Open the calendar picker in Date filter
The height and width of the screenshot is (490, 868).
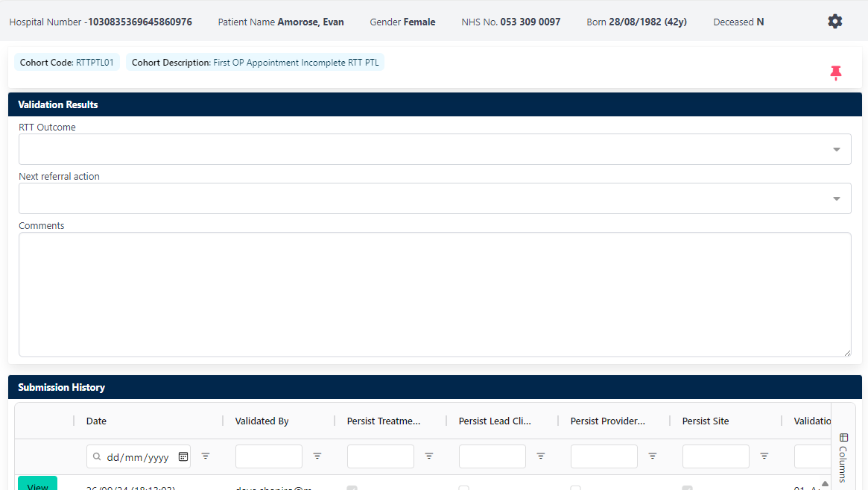click(x=183, y=456)
